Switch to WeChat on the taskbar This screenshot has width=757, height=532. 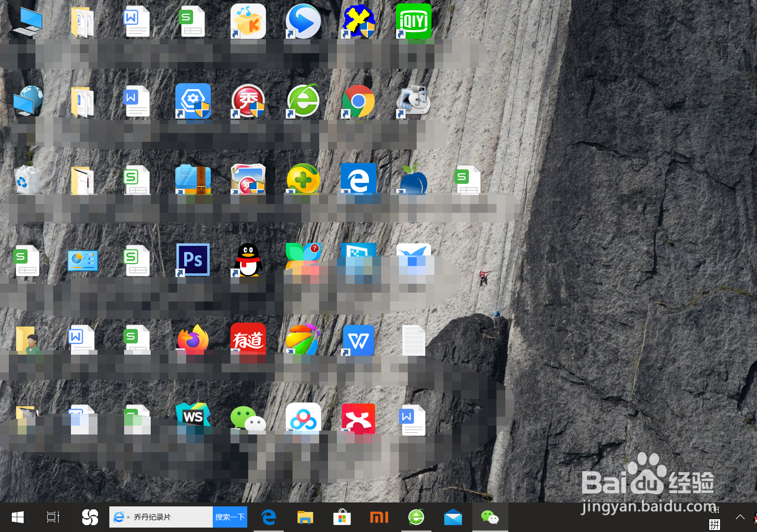point(490,517)
